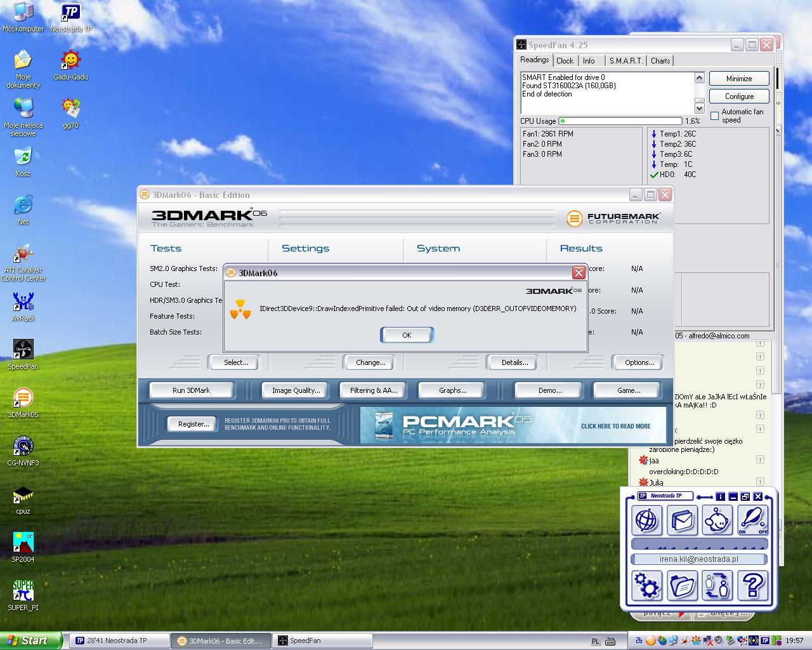Image resolution: width=812 pixels, height=650 pixels.
Task: Click the TP Neostrada tray icon
Action: (x=764, y=640)
